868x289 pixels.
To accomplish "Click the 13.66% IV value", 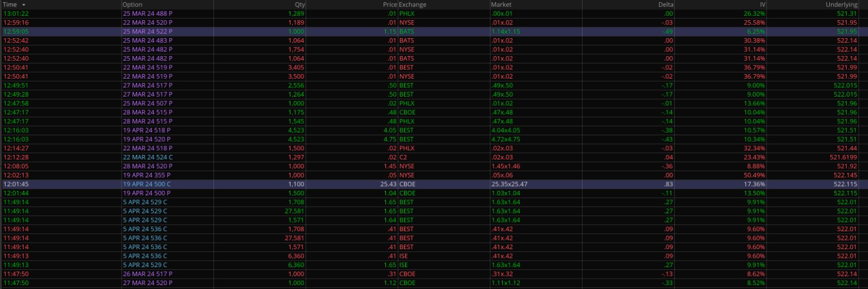I will pos(754,103).
